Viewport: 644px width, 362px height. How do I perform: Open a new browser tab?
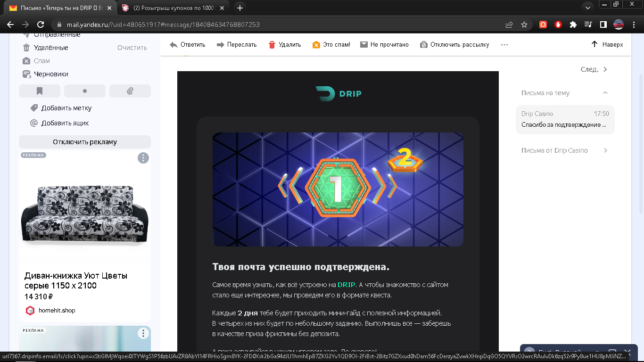click(x=240, y=8)
